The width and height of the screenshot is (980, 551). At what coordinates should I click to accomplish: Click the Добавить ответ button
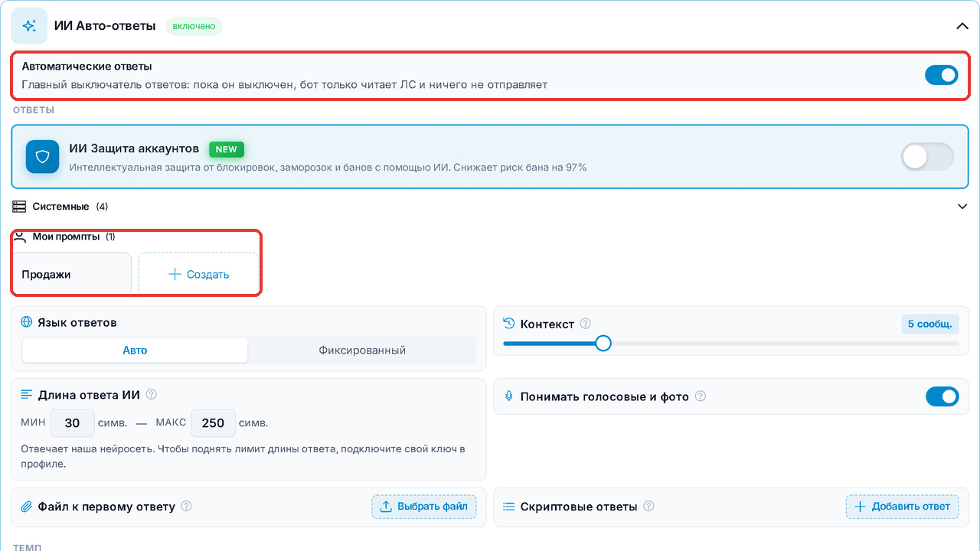point(902,507)
